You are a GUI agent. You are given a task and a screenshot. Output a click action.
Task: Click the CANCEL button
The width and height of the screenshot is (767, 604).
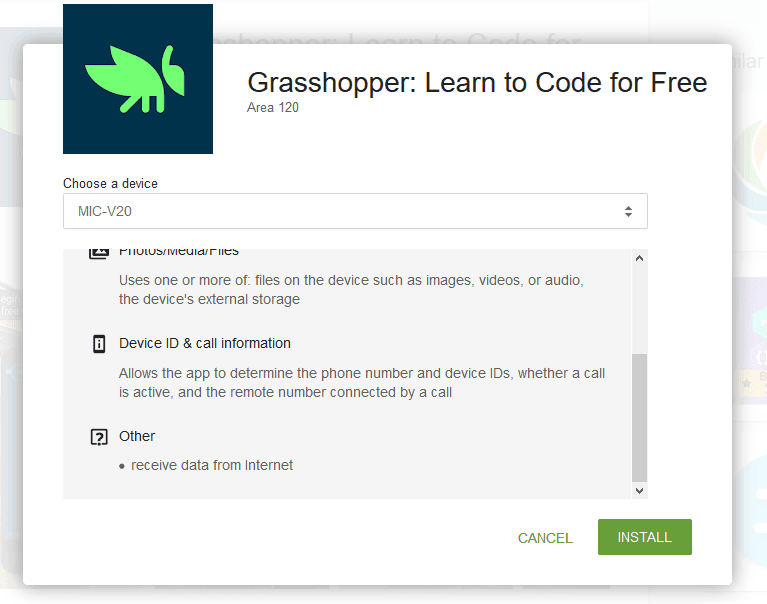[x=545, y=538]
